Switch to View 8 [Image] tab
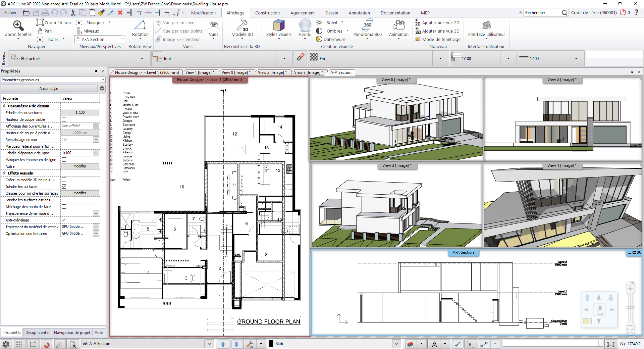The height and width of the screenshot is (349, 644). pos(236,72)
